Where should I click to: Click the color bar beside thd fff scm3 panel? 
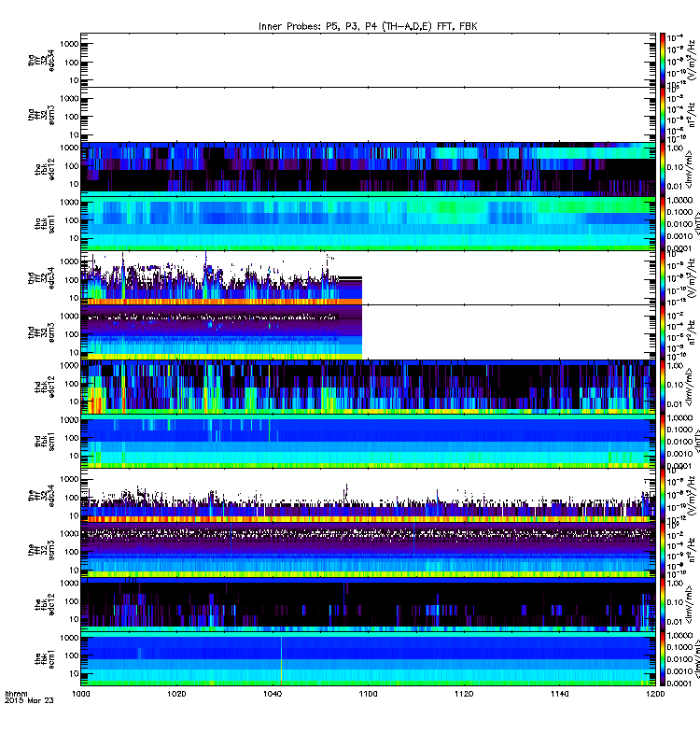point(663,332)
